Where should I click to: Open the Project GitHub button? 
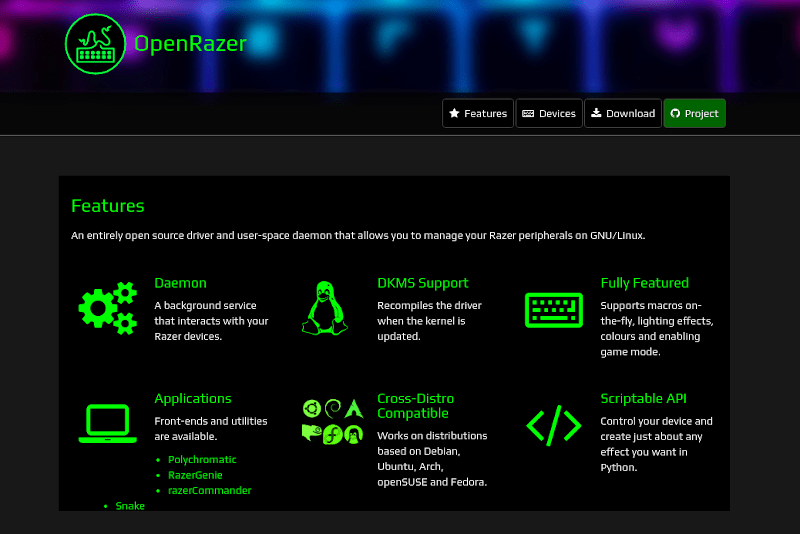694,114
